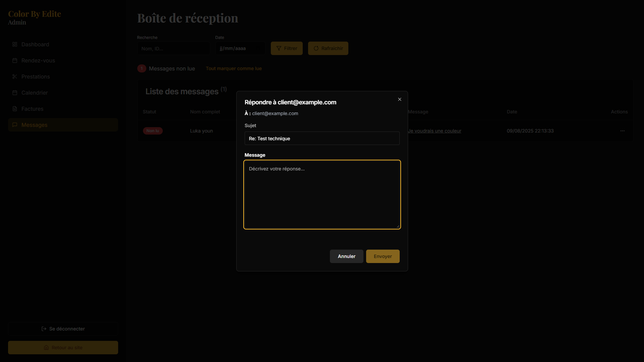Open Calendrier via its sidebar icon

click(x=14, y=93)
